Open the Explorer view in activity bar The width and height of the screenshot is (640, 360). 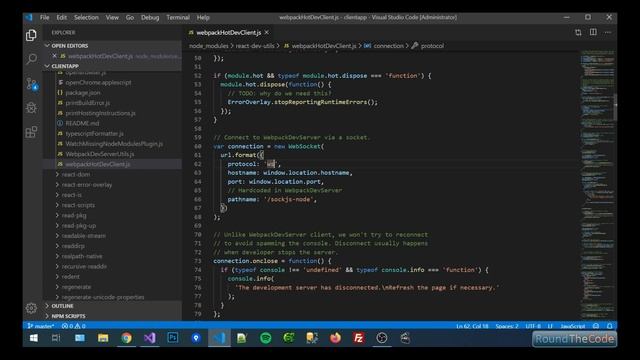click(x=31, y=35)
